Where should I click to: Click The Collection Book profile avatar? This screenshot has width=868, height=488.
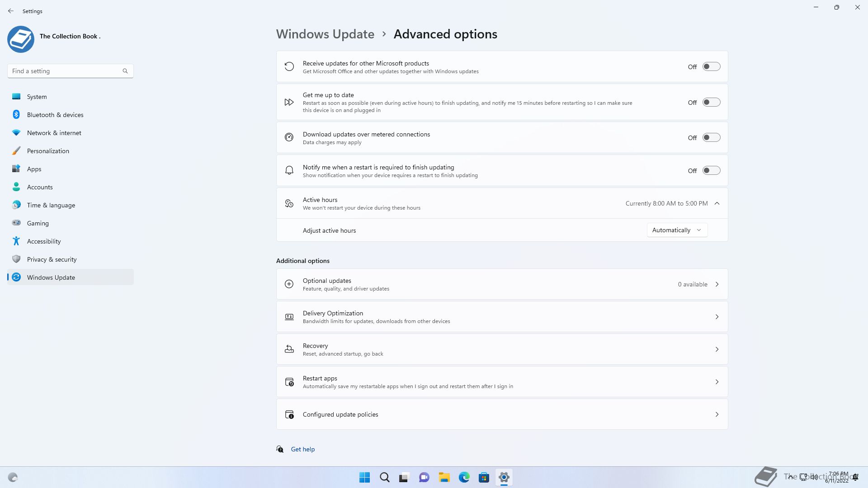tap(21, 39)
